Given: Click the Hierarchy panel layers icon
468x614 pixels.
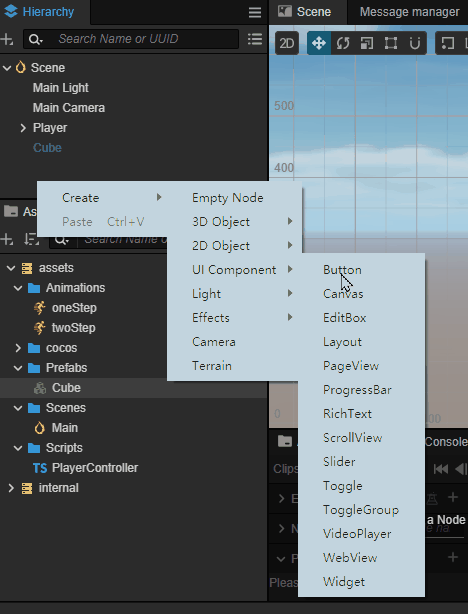Looking at the screenshot, I should pyautogui.click(x=11, y=11).
